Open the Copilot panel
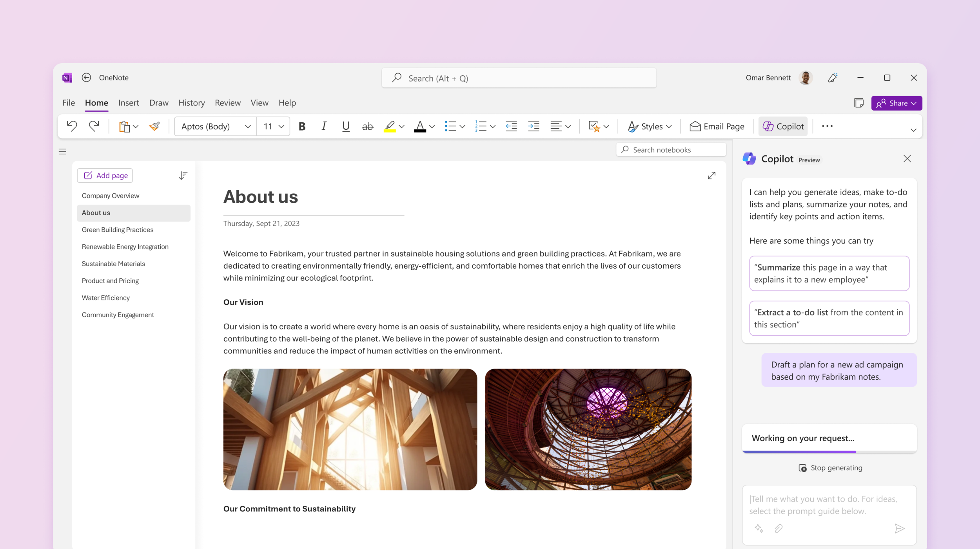The width and height of the screenshot is (980, 549). point(783,126)
